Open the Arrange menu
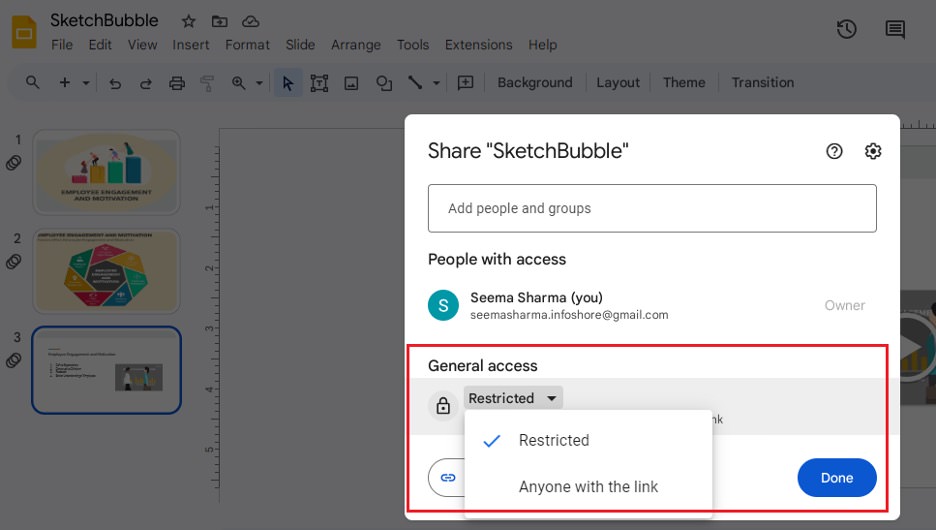 [x=356, y=45]
